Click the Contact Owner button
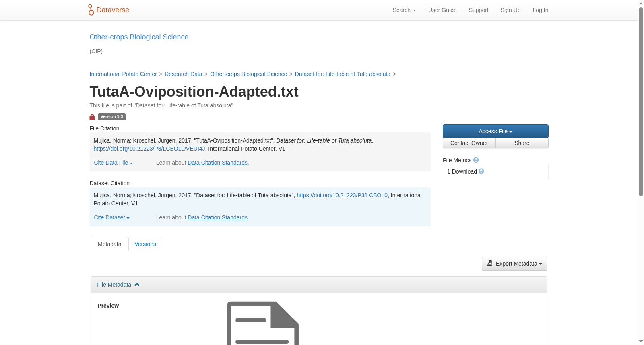Image resolution: width=644 pixels, height=345 pixels. (x=469, y=143)
